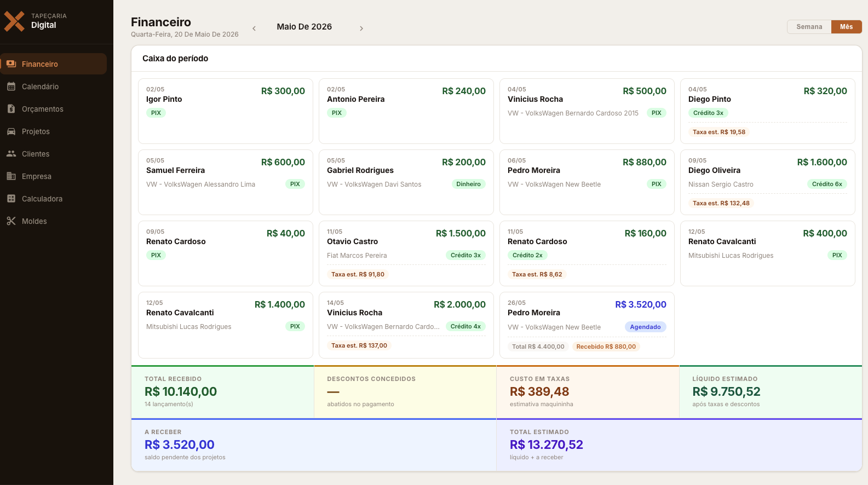Select Pedro Moreira R$ 880,00 amount
This screenshot has width=868, height=485.
click(645, 162)
